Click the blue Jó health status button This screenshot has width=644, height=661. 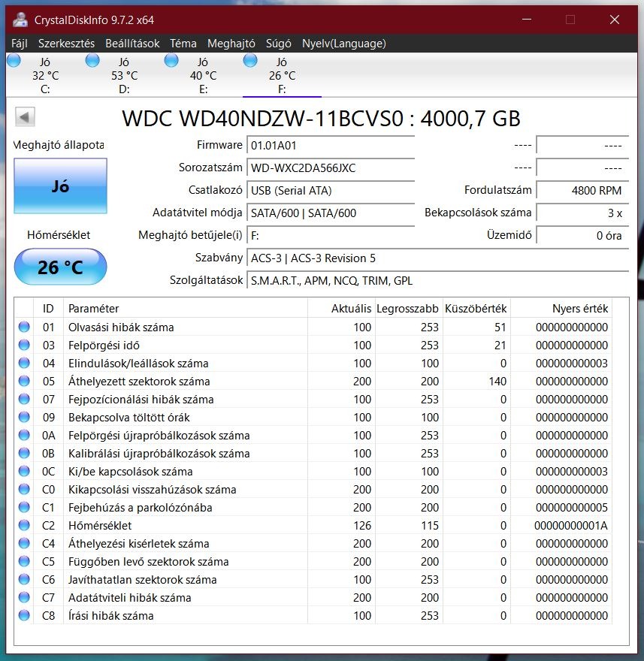coord(60,186)
